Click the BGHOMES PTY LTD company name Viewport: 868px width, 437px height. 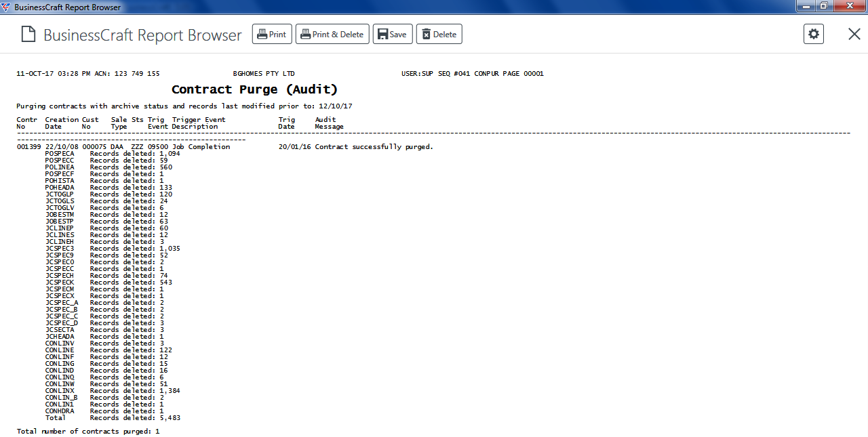coord(264,73)
